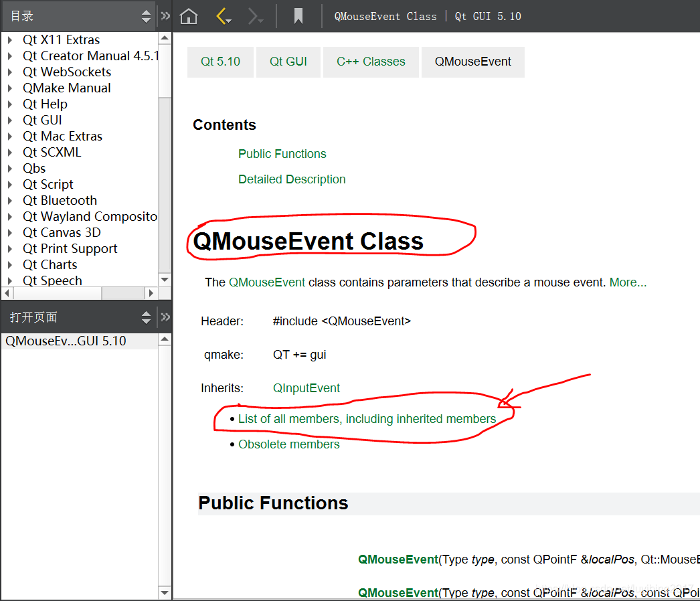Go to the Home page icon
The width and height of the screenshot is (700, 601).
pos(189,17)
